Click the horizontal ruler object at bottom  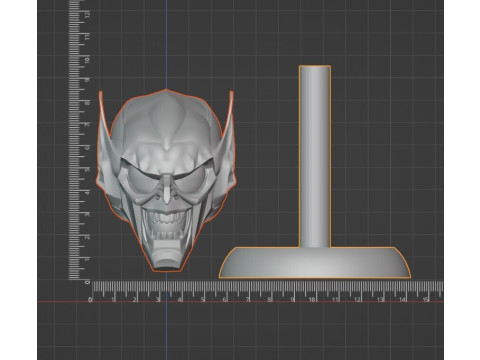pyautogui.click(x=267, y=291)
